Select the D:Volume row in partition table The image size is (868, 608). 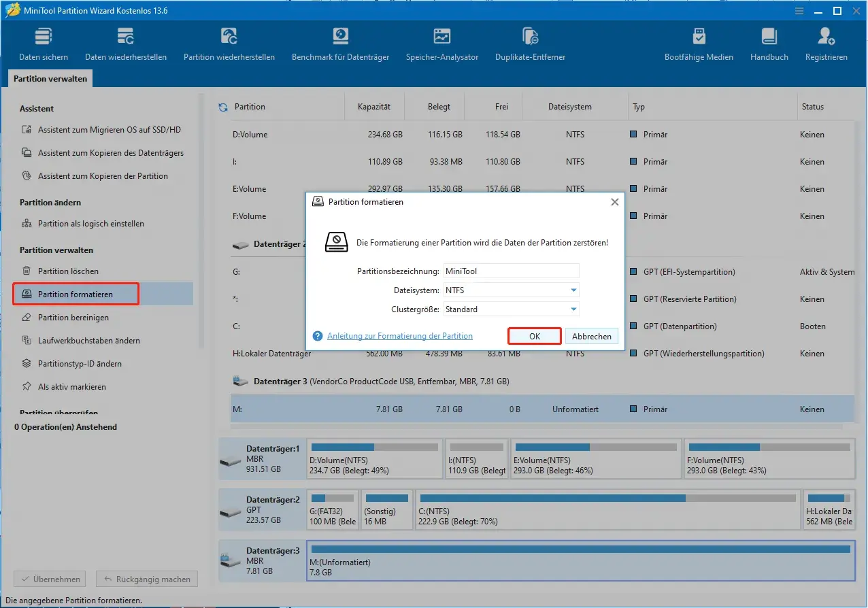pyautogui.click(x=541, y=135)
